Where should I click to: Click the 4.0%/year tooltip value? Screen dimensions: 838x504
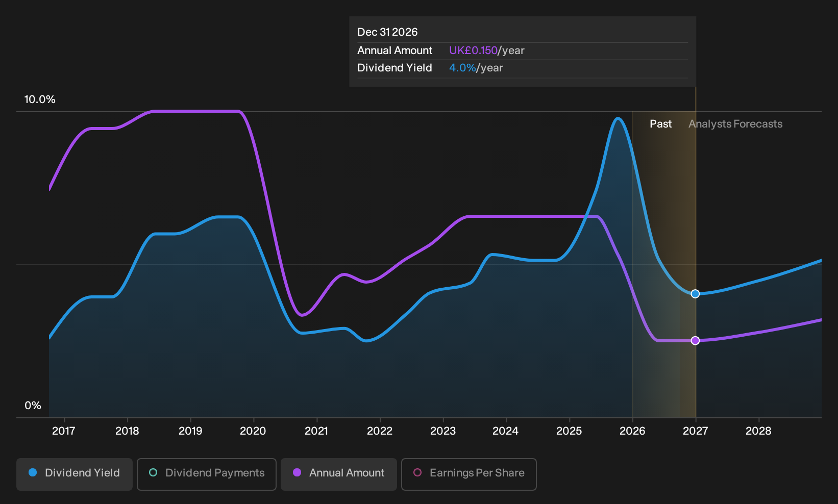[x=476, y=68]
